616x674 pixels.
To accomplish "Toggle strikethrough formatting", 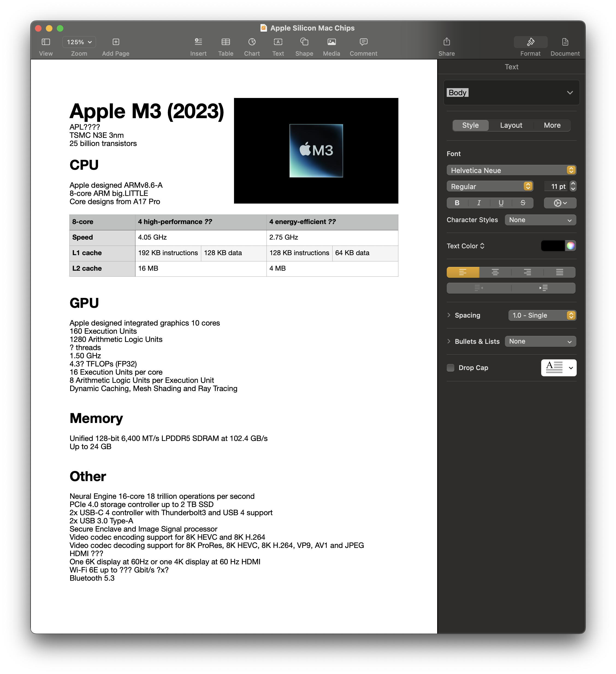I will [523, 203].
